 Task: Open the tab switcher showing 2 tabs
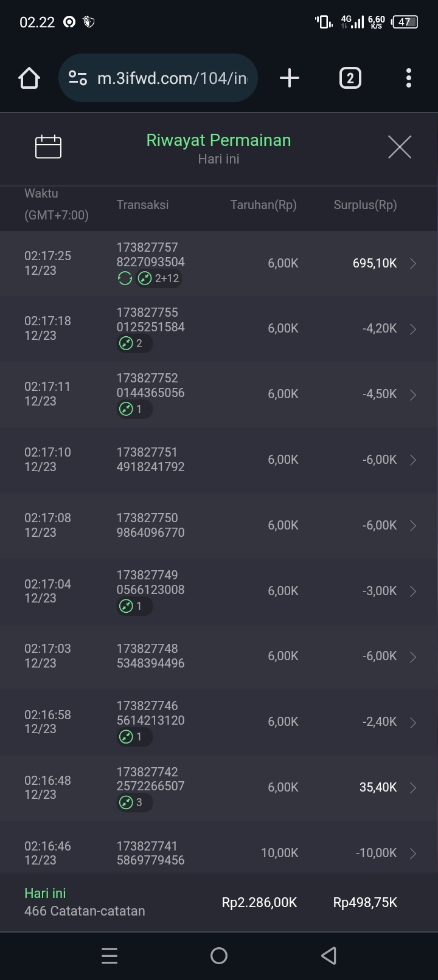tap(350, 78)
